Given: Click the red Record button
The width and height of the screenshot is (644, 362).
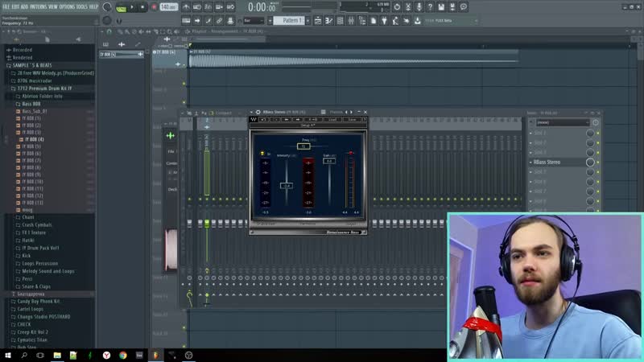Looking at the screenshot, I should click(x=155, y=7).
